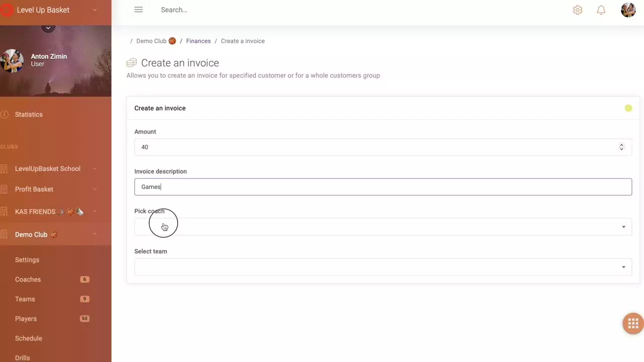Open the orange apps grid button
The width and height of the screenshot is (644, 362).
[633, 323]
